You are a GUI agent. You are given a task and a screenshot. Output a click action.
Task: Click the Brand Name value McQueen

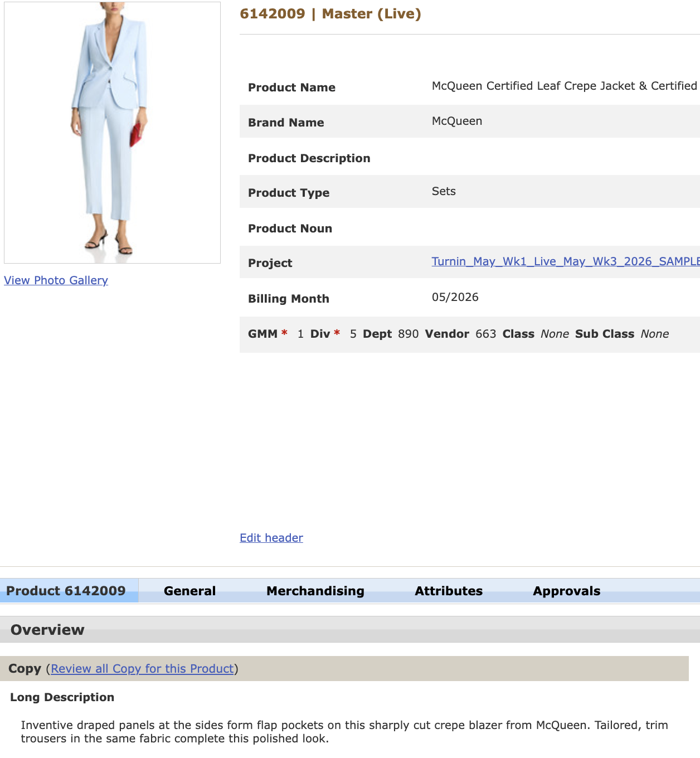(x=457, y=121)
